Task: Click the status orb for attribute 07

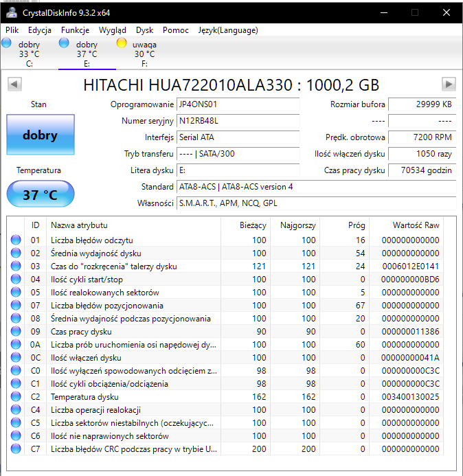Action: point(16,305)
